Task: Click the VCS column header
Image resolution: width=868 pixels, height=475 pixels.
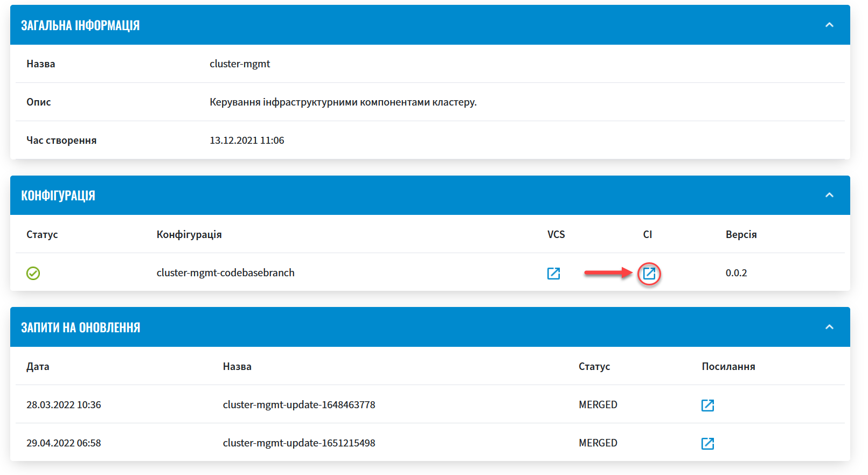Action: (556, 234)
